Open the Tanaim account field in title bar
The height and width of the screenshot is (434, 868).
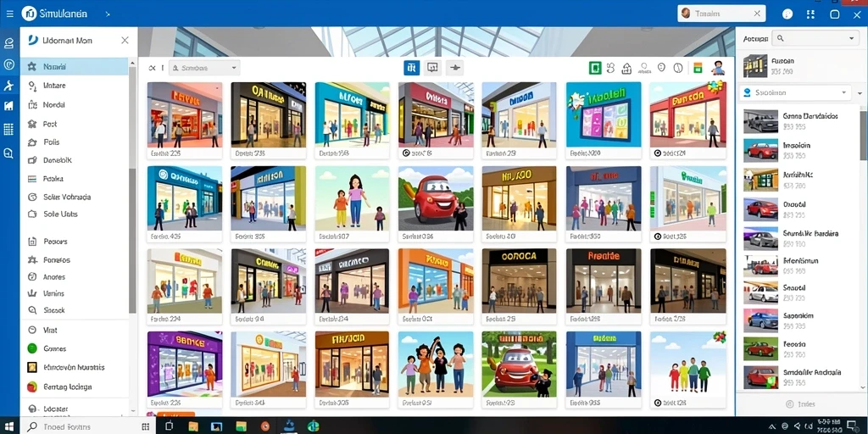click(721, 14)
